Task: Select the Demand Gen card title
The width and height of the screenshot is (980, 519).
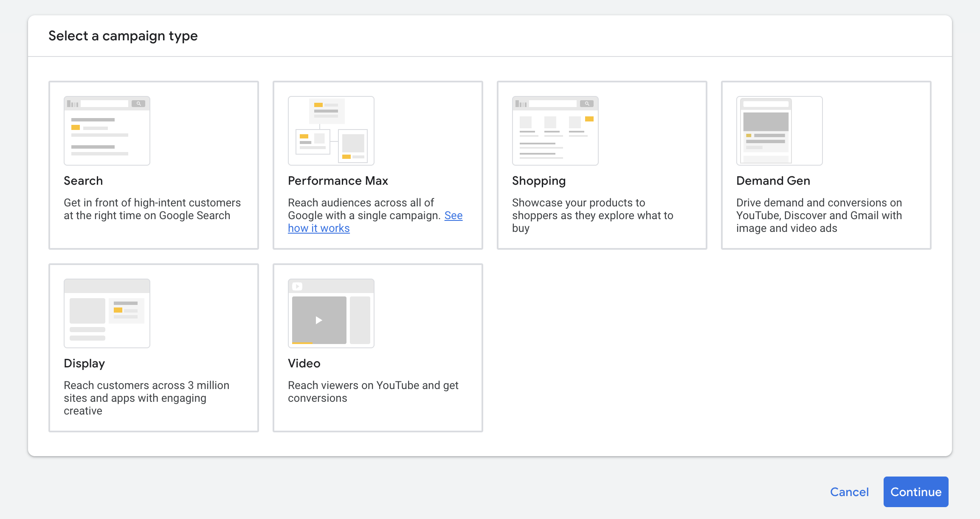Action: pos(773,181)
